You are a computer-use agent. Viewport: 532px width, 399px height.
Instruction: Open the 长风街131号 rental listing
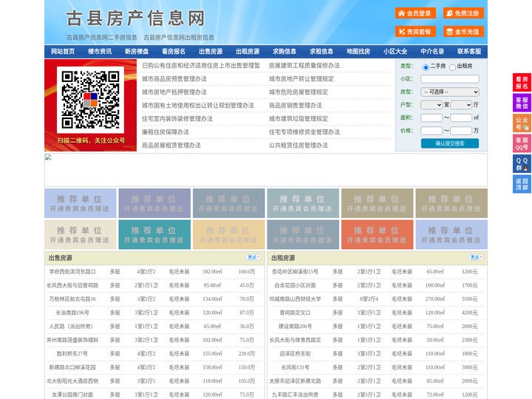(295, 367)
